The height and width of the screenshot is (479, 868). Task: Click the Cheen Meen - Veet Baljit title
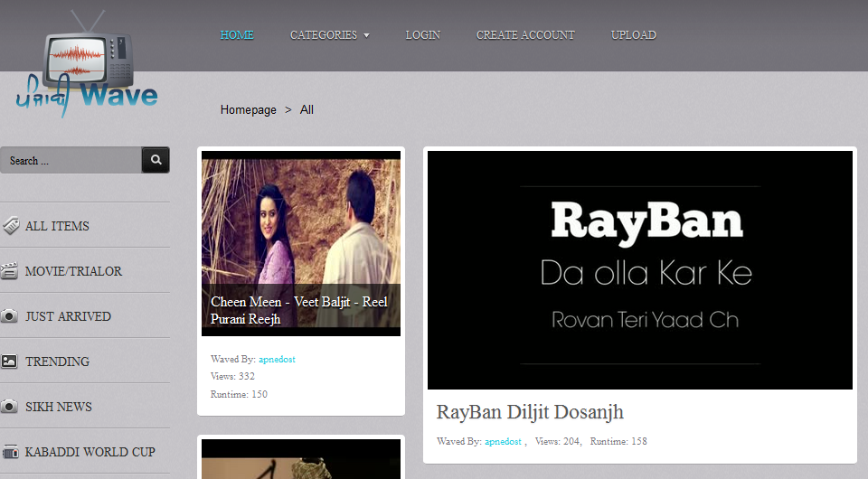(x=299, y=310)
